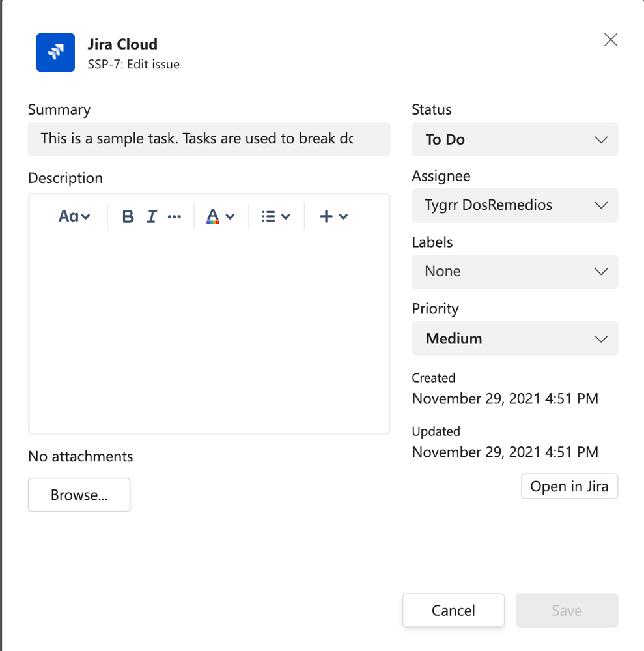The image size is (644, 651).
Task: Click the 'SSP-7: Edit issue' subtitle
Action: pyautogui.click(x=133, y=65)
